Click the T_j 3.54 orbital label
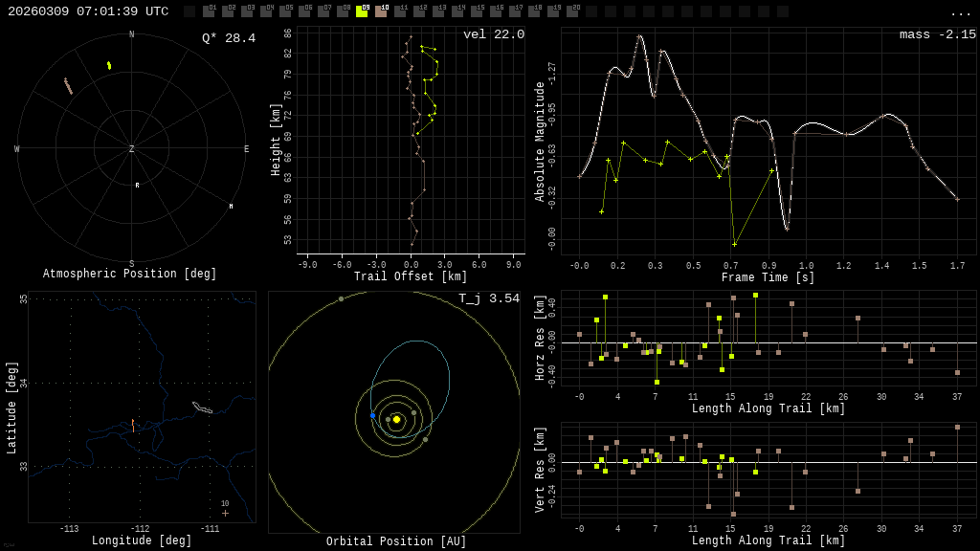Viewport: 980px width, 551px height. tap(488, 298)
